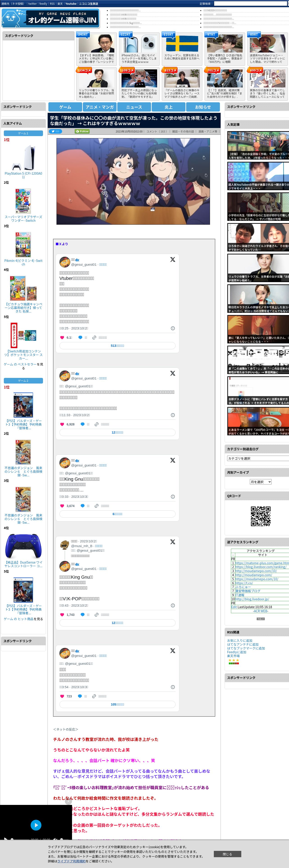Open the 122RT iPhone15 article thumbnail

(139, 43)
